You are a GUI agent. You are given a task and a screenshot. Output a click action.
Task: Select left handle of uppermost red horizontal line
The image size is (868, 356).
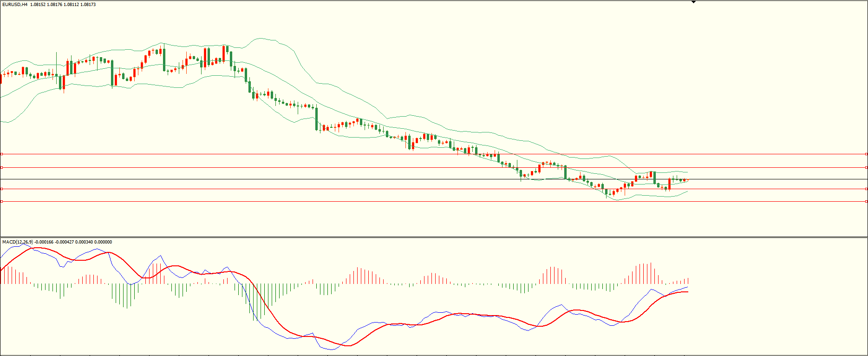pyautogui.click(x=1, y=154)
